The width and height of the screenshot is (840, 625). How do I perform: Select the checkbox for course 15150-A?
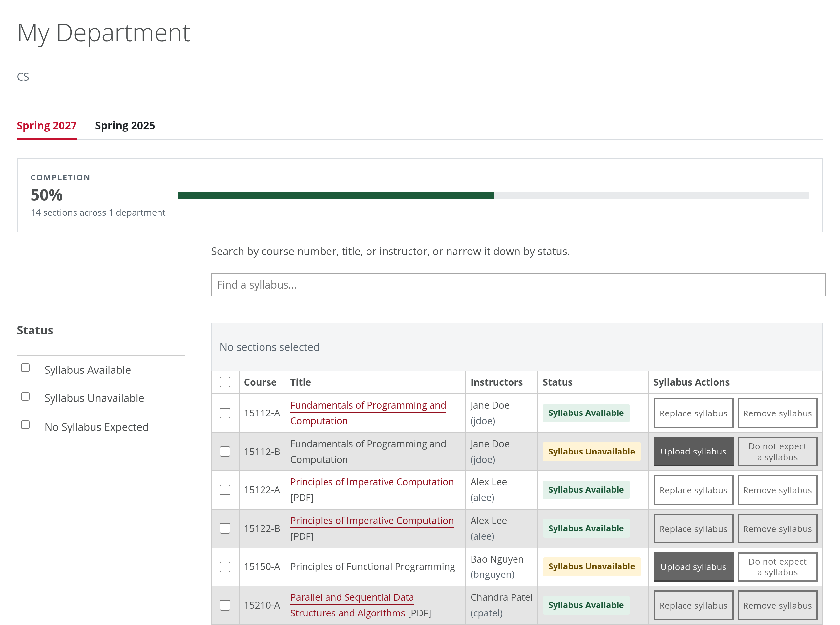point(225,567)
